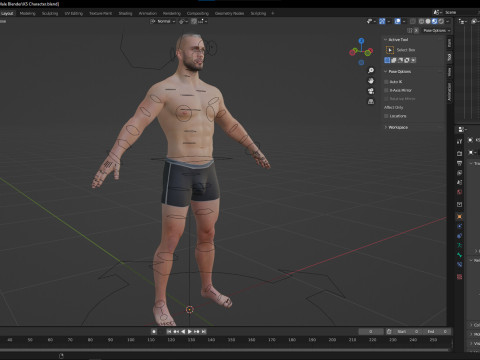Viewport: 480px width, 360px height.
Task: Open the pivot point dropdown
Action: [x=184, y=21]
